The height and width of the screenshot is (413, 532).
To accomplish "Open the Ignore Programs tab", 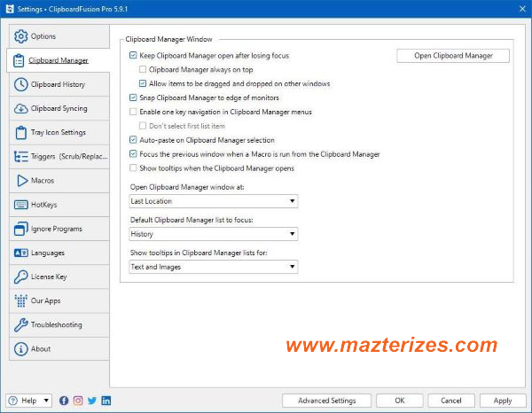I will [59, 229].
